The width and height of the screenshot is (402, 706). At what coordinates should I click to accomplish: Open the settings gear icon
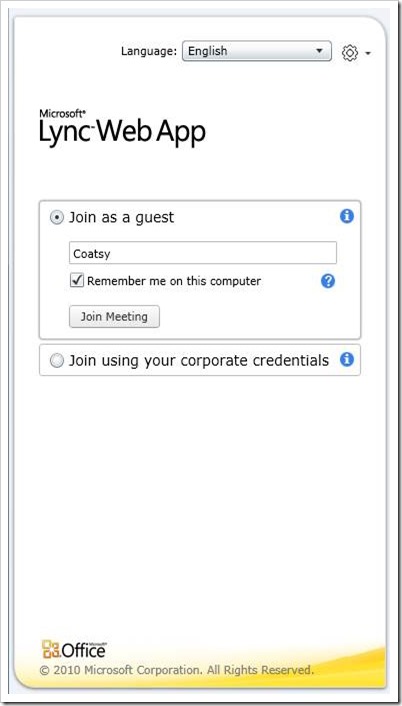(x=350, y=53)
